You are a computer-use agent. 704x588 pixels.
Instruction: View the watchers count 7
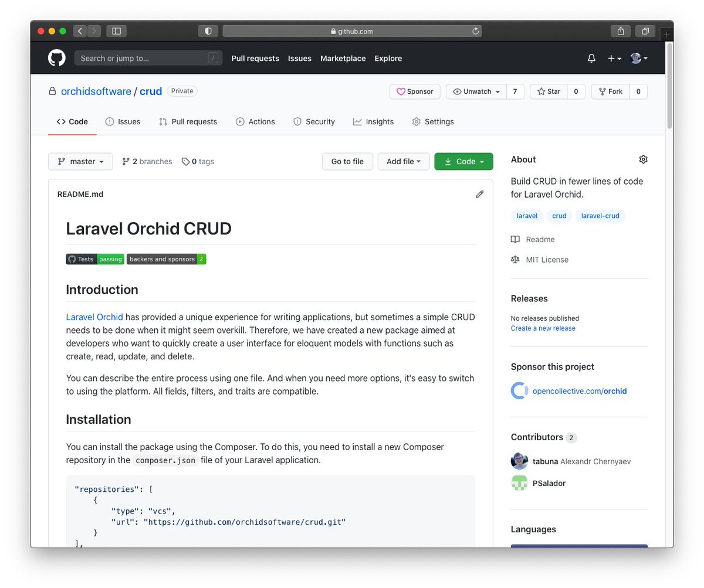[x=515, y=91]
